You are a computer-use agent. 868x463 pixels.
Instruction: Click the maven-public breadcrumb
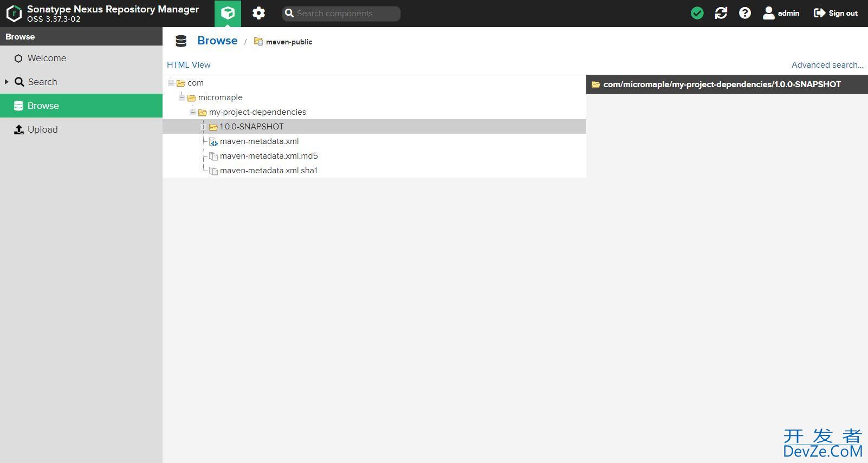pos(289,42)
